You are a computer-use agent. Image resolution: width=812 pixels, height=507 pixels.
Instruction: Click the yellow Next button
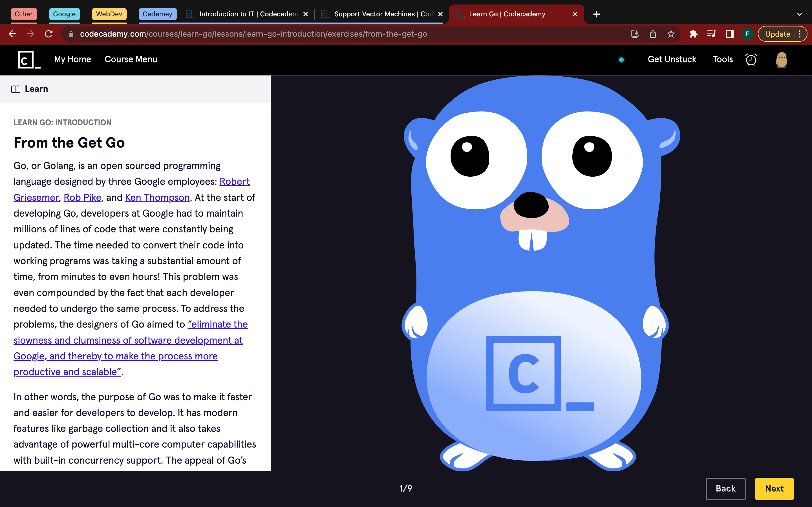[x=774, y=489]
